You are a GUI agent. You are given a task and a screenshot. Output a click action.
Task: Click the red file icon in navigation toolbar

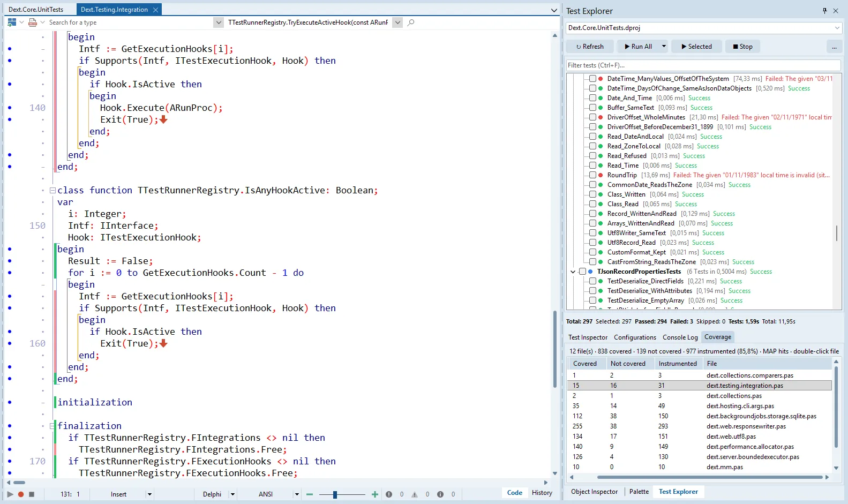tap(33, 22)
